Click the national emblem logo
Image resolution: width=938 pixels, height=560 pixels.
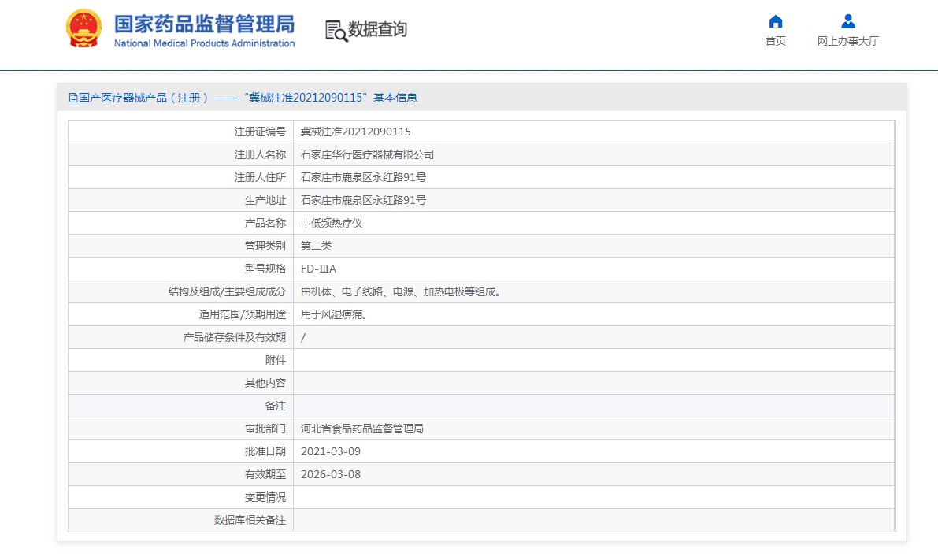(83, 28)
